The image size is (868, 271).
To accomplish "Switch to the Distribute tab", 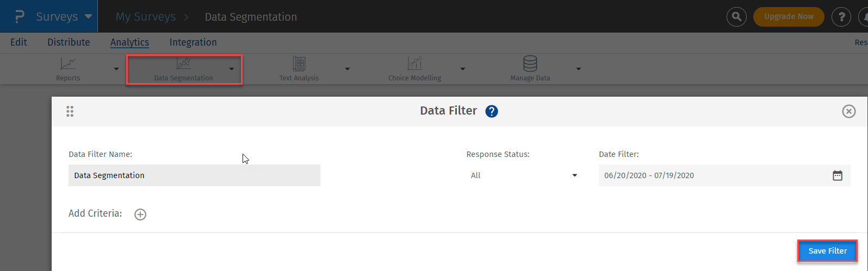I will click(69, 42).
